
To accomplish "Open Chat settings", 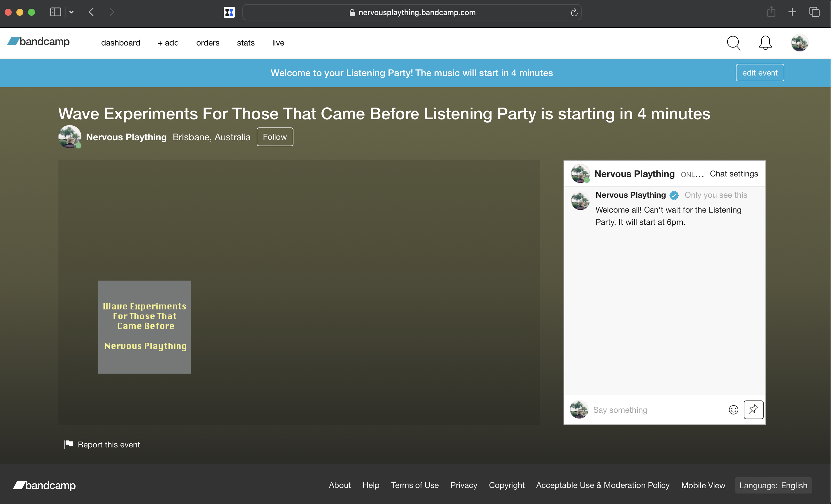I will tap(734, 174).
